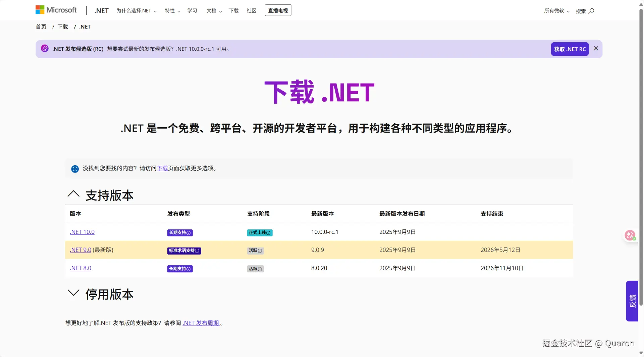Open the floating translation extension icon
The height and width of the screenshot is (357, 644).
(630, 235)
